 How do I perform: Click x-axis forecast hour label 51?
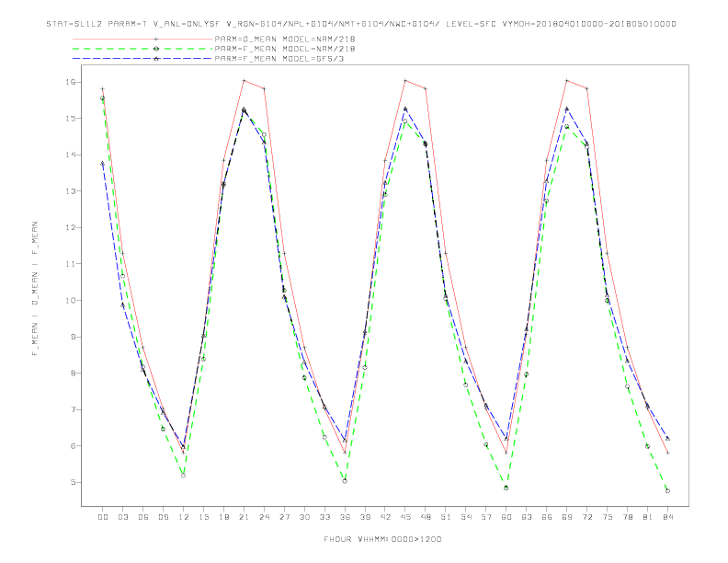(x=446, y=517)
